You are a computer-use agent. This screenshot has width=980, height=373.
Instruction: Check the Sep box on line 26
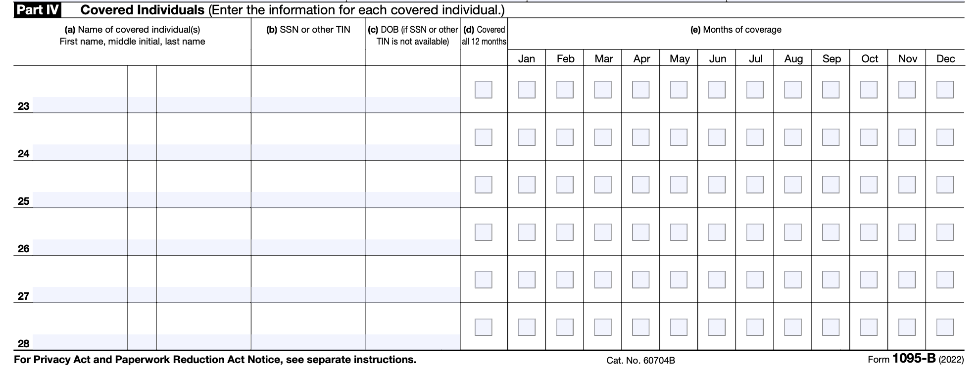(x=831, y=232)
